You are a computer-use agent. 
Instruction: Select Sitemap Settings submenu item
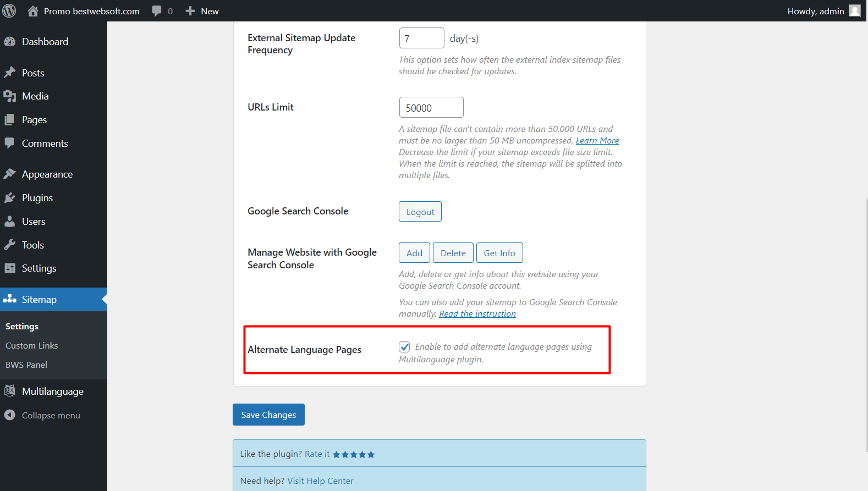22,327
